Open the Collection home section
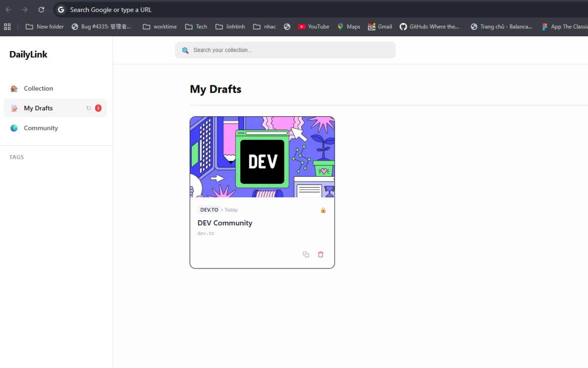 [x=38, y=88]
